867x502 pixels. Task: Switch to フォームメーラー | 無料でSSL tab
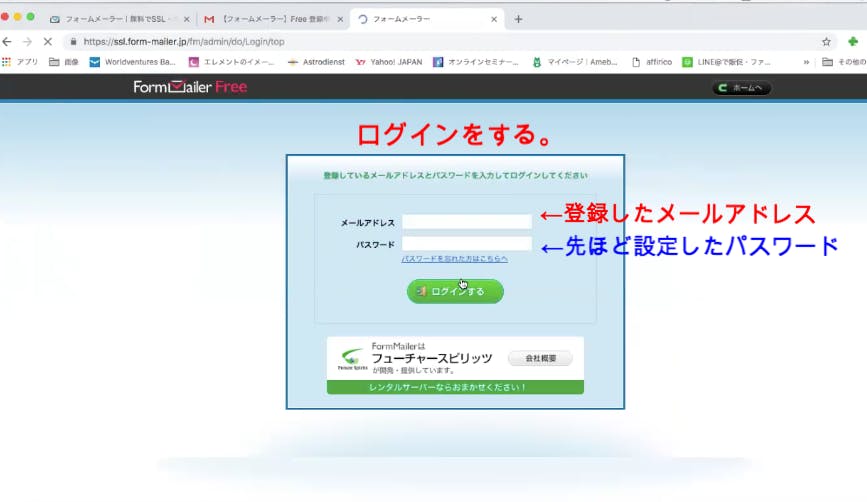coord(113,19)
